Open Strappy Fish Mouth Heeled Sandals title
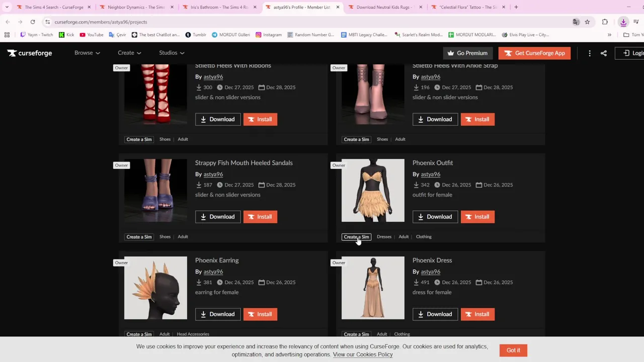 tap(244, 163)
